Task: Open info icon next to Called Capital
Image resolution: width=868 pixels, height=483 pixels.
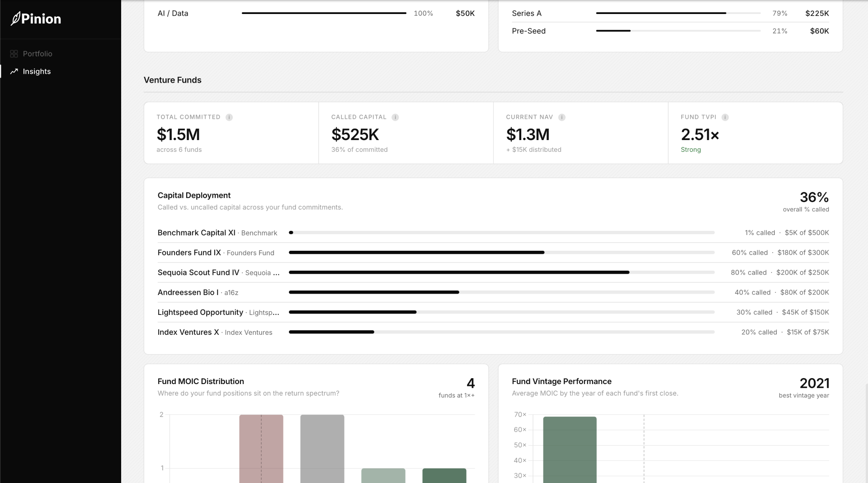Action: (x=395, y=117)
